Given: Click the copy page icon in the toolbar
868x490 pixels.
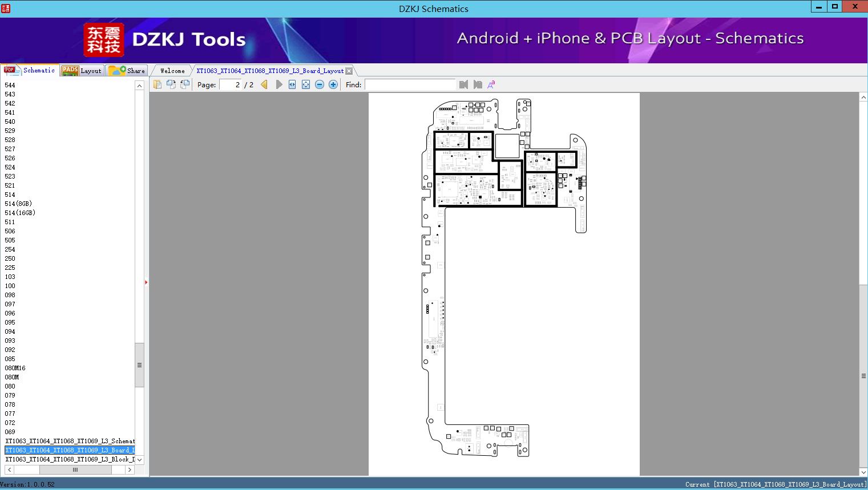Looking at the screenshot, I should coord(158,84).
